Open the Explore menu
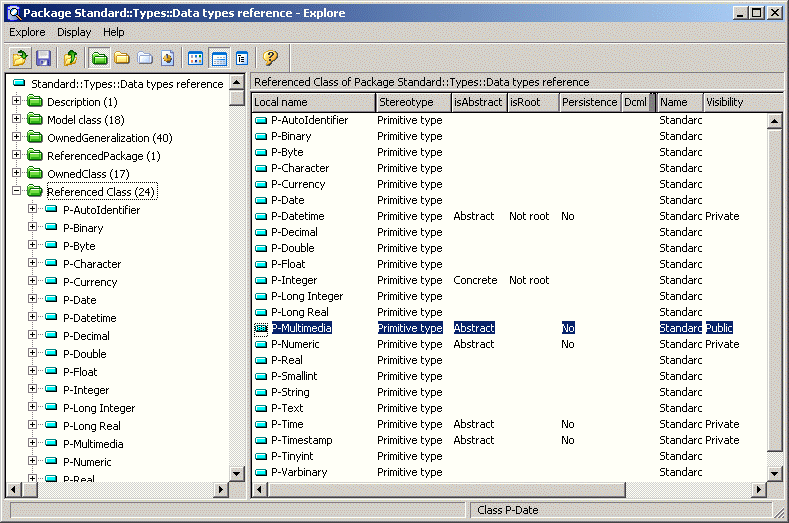This screenshot has height=523, width=789. point(27,32)
